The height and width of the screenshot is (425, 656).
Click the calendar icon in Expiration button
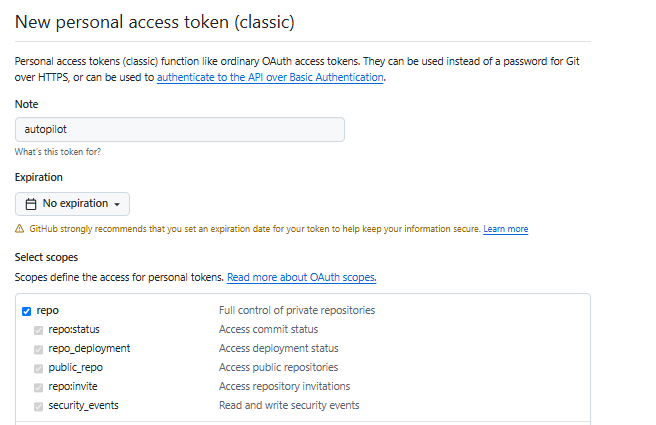31,204
